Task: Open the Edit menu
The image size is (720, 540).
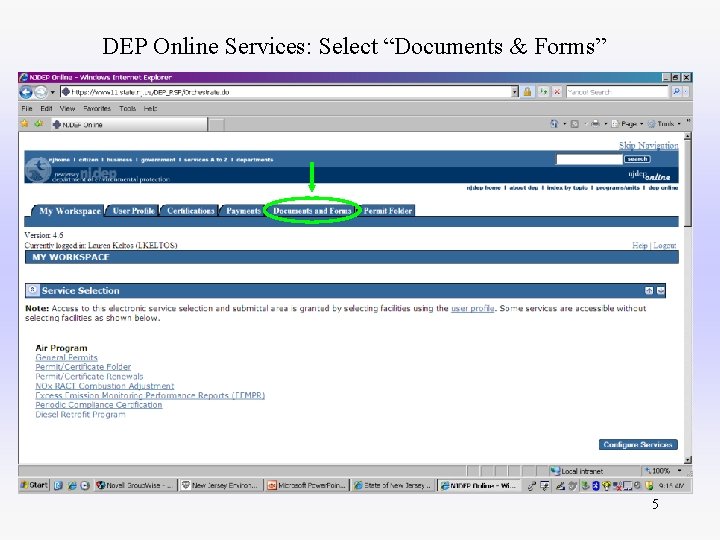Action: [46, 108]
